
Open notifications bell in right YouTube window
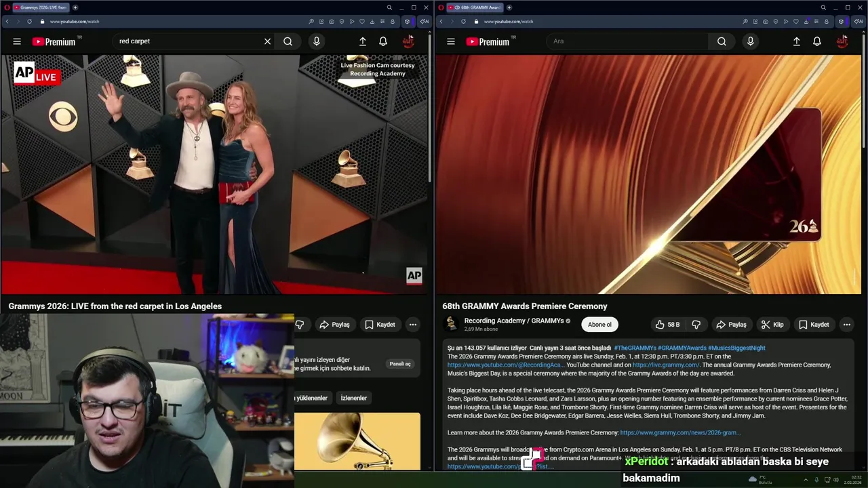tap(817, 41)
